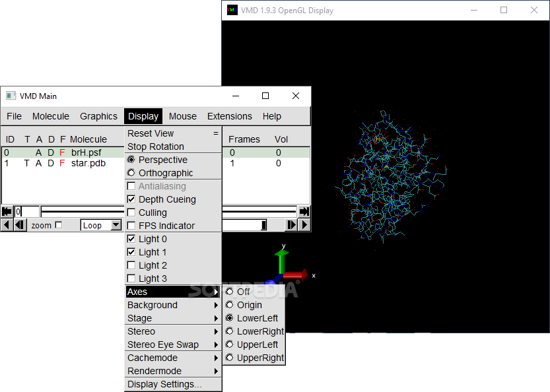Select the star.pdb molecule row
The image size is (550, 392).
coord(156,163)
